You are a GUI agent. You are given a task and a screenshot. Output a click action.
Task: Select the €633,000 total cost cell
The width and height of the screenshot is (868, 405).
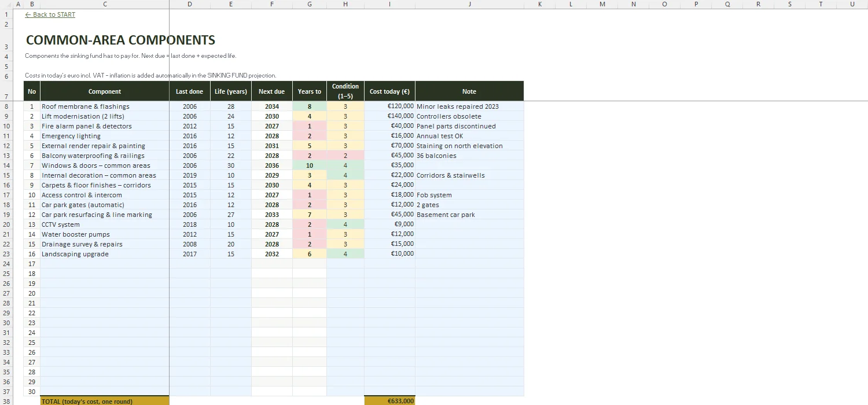389,401
